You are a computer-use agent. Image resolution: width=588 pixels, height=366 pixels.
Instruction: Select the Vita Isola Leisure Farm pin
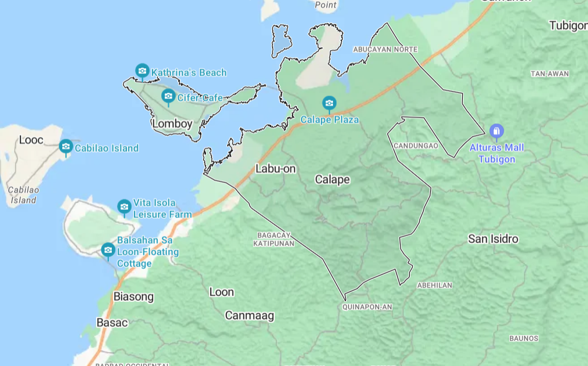pos(124,207)
